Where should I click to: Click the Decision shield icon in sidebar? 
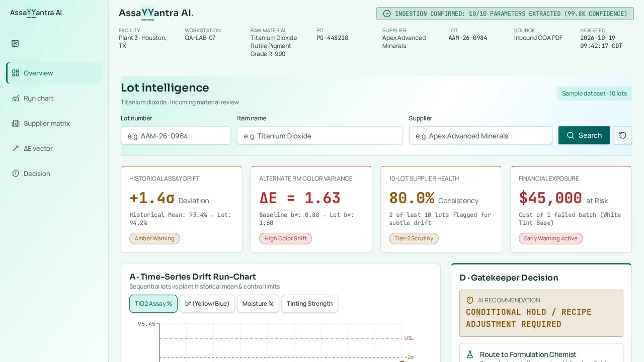click(16, 173)
